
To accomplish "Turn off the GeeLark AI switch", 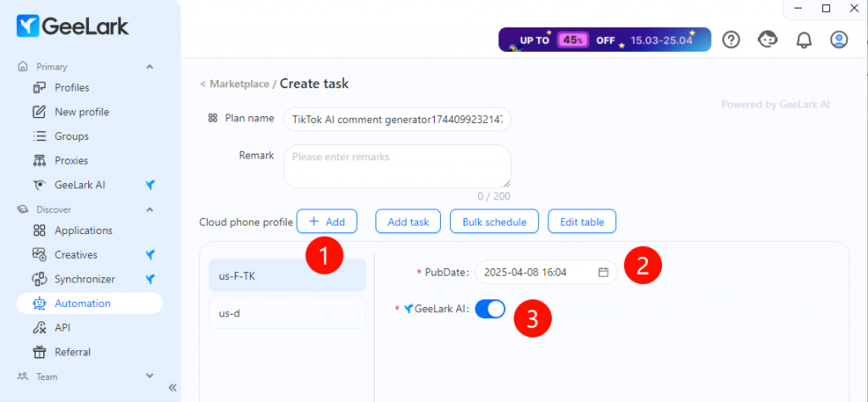I will coord(490,309).
